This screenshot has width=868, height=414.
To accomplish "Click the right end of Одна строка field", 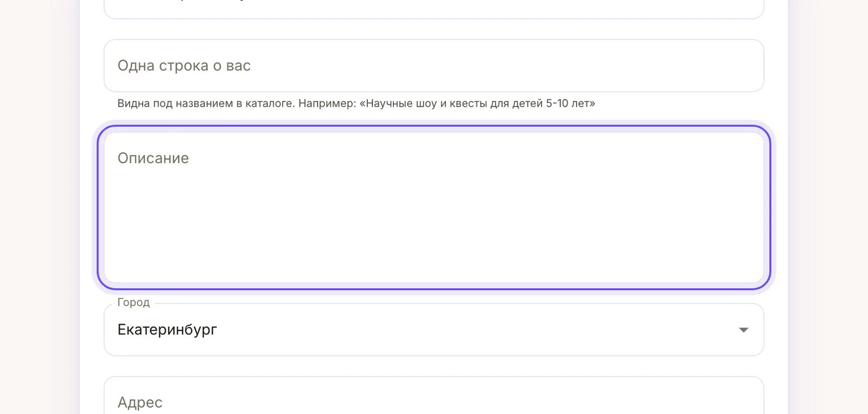I will pos(732,66).
